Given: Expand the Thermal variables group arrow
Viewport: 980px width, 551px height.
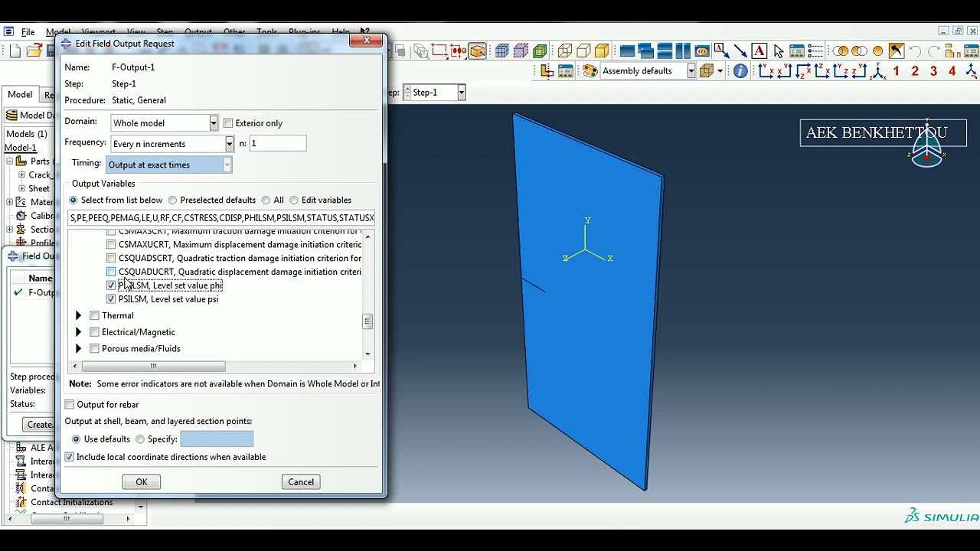Looking at the screenshot, I should [x=78, y=315].
